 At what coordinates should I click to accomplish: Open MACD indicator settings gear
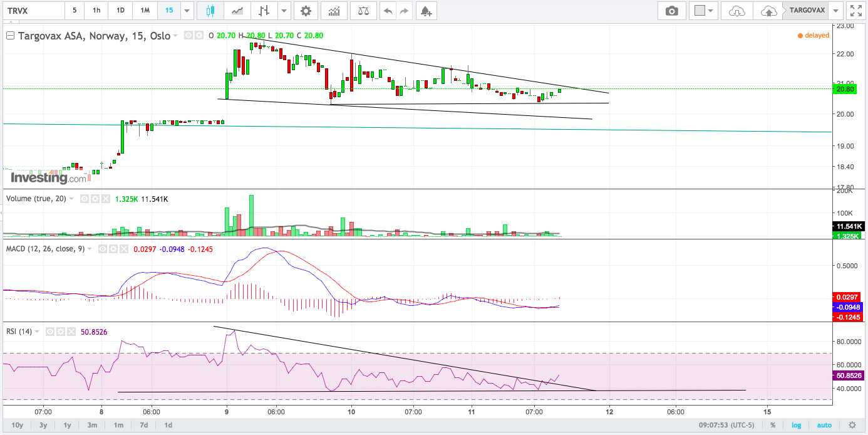pyautogui.click(x=113, y=249)
